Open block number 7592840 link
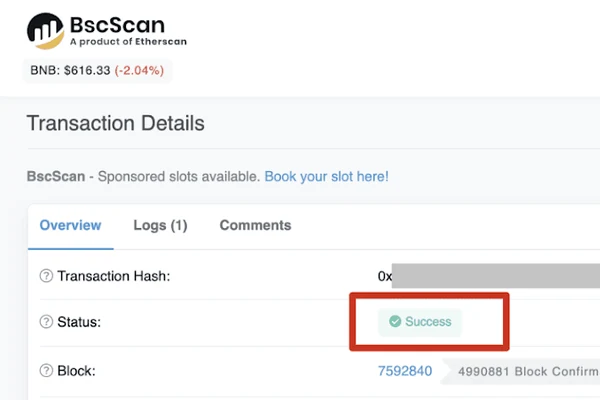 (405, 371)
